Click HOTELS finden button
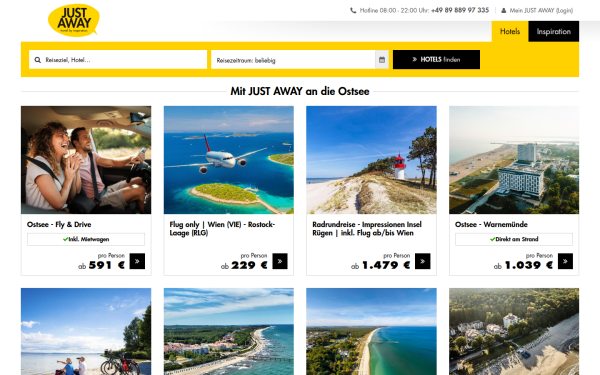Image resolution: width=600 pixels, height=375 pixels. point(436,60)
